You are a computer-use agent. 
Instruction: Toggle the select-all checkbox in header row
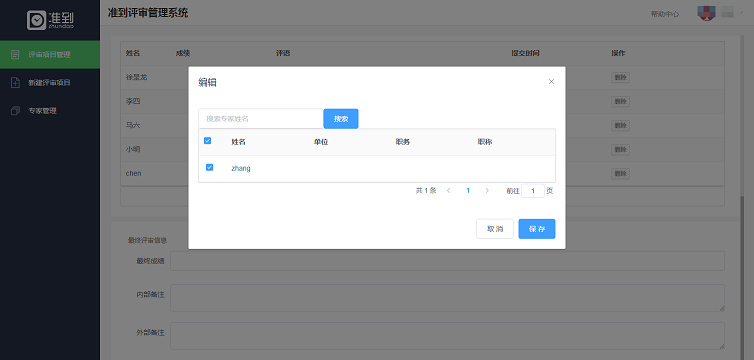coord(208,141)
